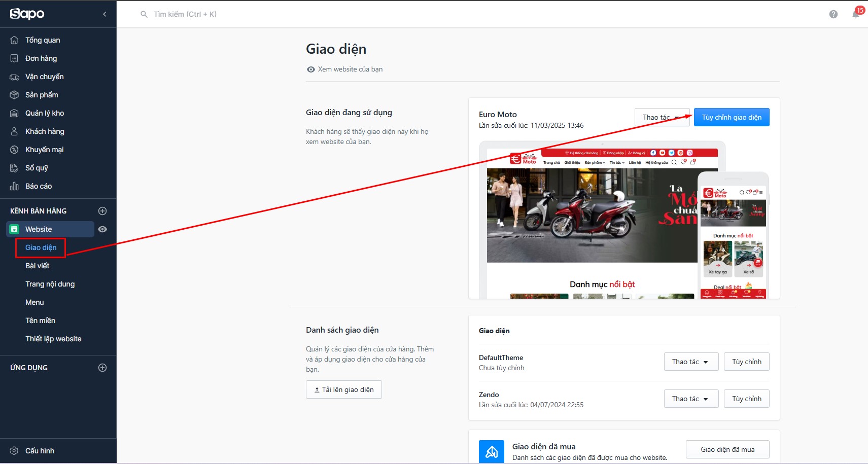This screenshot has height=464, width=868.
Task: Click the Euro Moto theme name
Action: pyautogui.click(x=498, y=115)
